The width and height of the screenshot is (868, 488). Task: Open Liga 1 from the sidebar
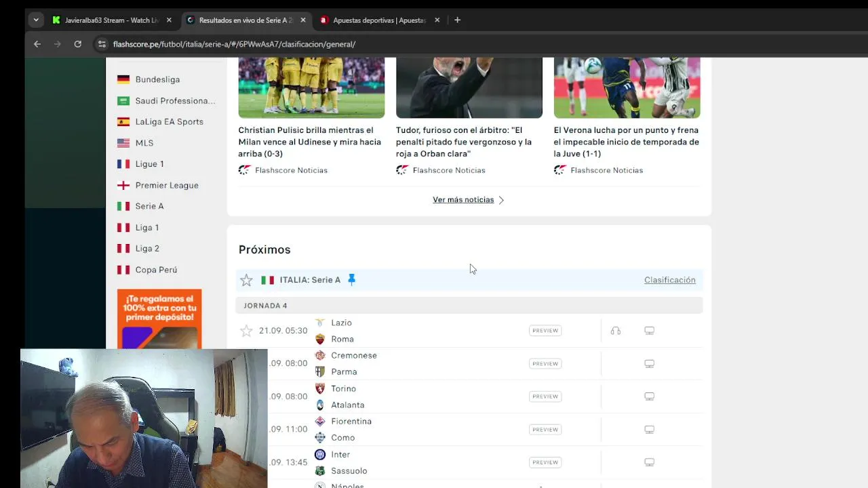tap(147, 228)
